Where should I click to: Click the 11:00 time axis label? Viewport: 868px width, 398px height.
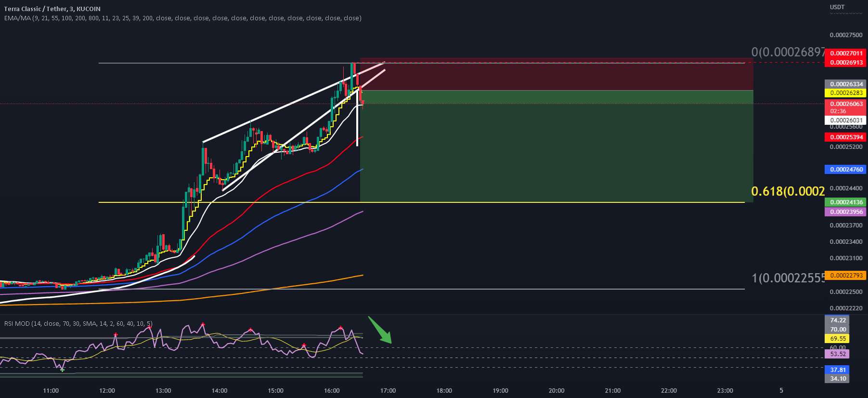pyautogui.click(x=51, y=390)
